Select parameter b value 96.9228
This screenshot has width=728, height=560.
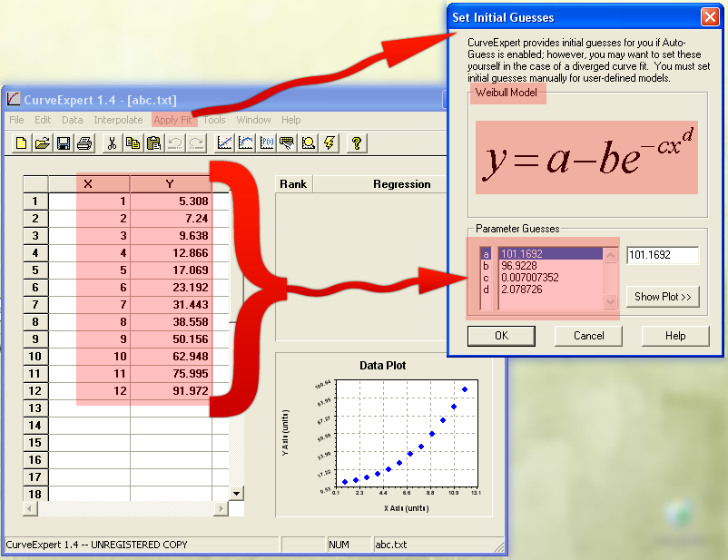[549, 267]
